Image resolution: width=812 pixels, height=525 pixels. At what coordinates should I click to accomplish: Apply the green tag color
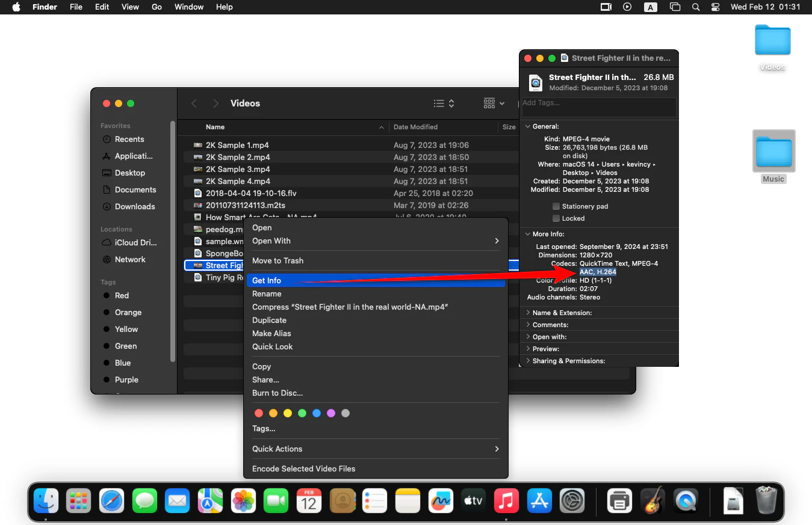302,413
